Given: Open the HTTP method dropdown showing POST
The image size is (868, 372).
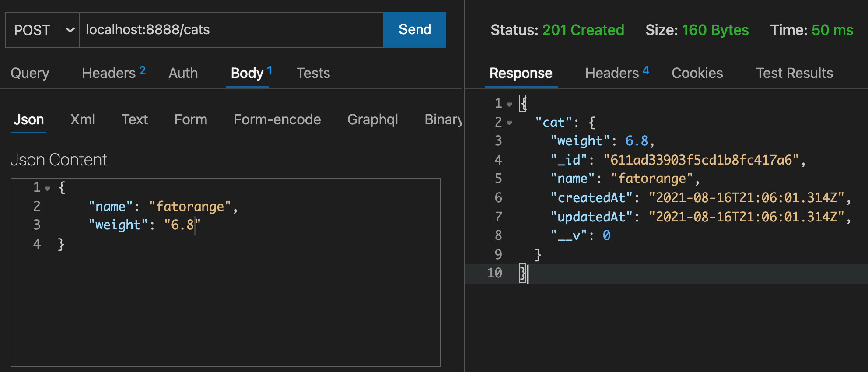Looking at the screenshot, I should tap(42, 30).
